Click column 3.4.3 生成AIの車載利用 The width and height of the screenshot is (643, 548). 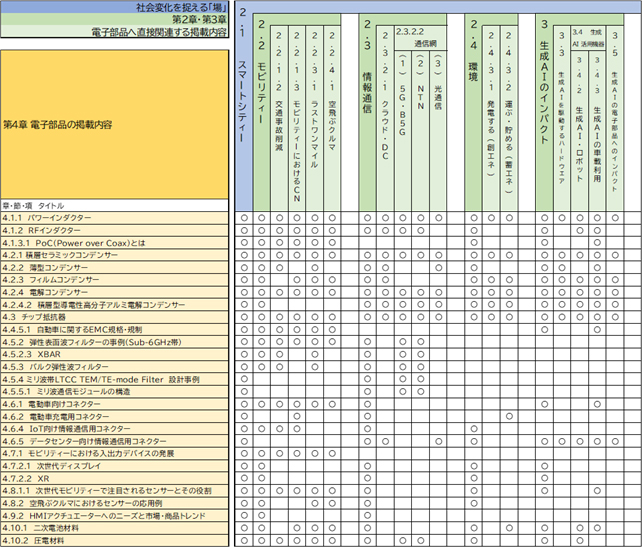coord(597,131)
